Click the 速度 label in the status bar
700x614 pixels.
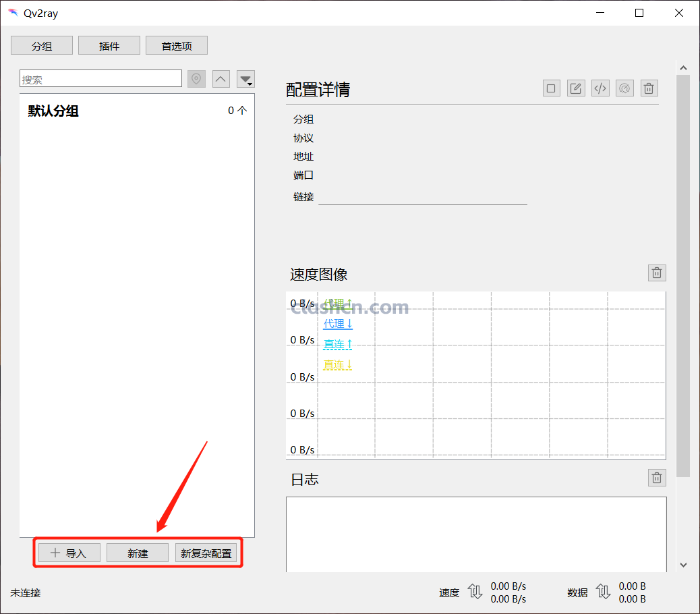pos(449,592)
